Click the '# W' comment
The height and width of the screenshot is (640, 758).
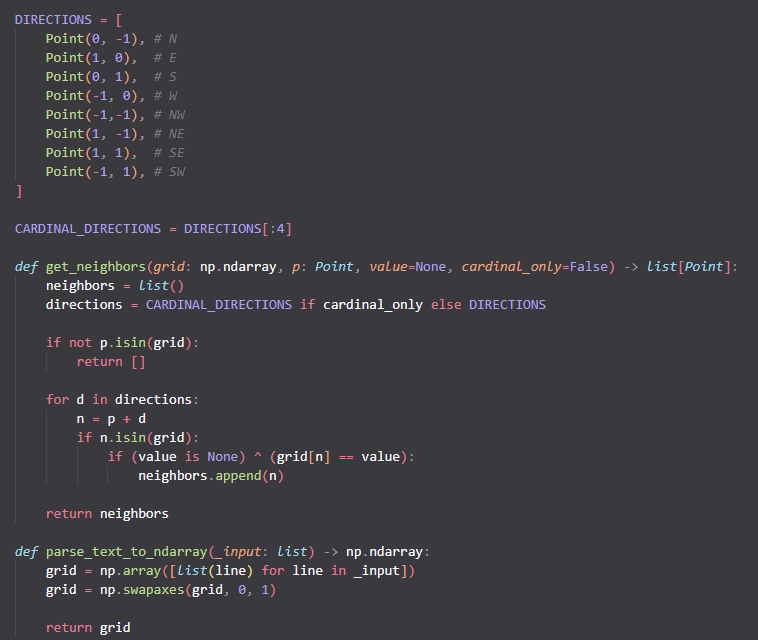(165, 96)
